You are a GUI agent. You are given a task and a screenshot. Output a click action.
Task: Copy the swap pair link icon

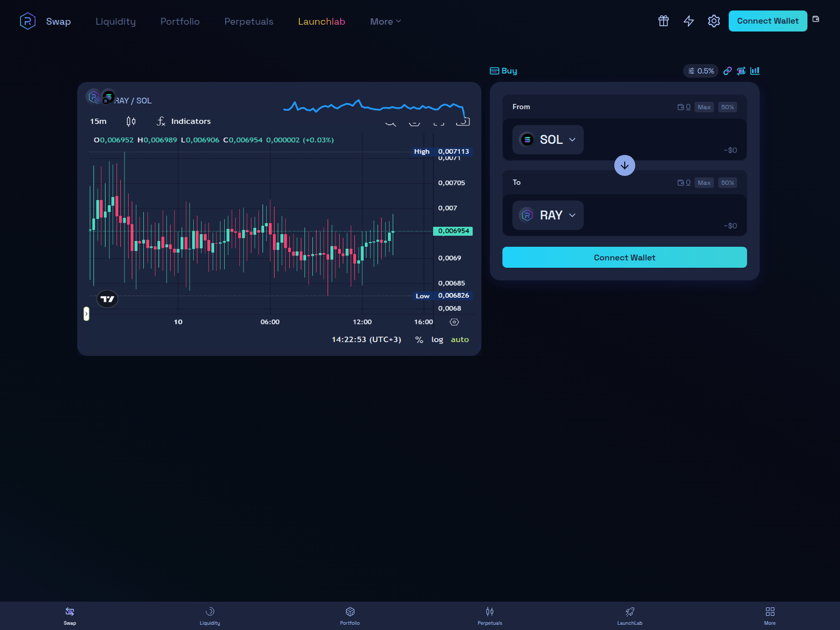(728, 71)
